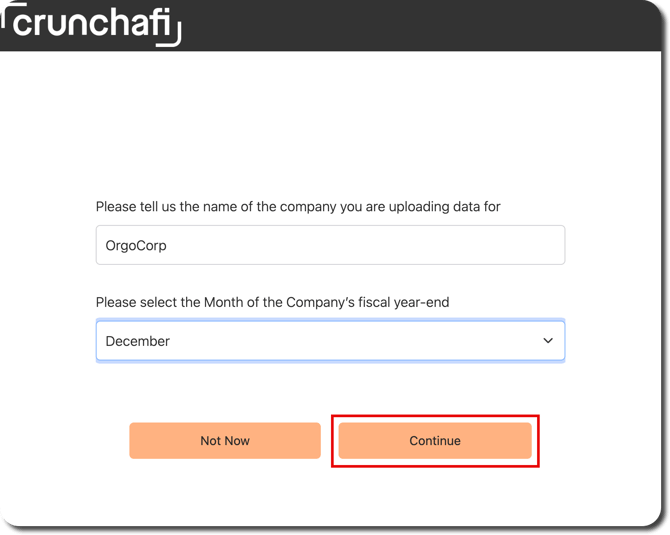Viewport: 670px width, 535px height.
Task: Click the Continue button
Action: point(435,441)
